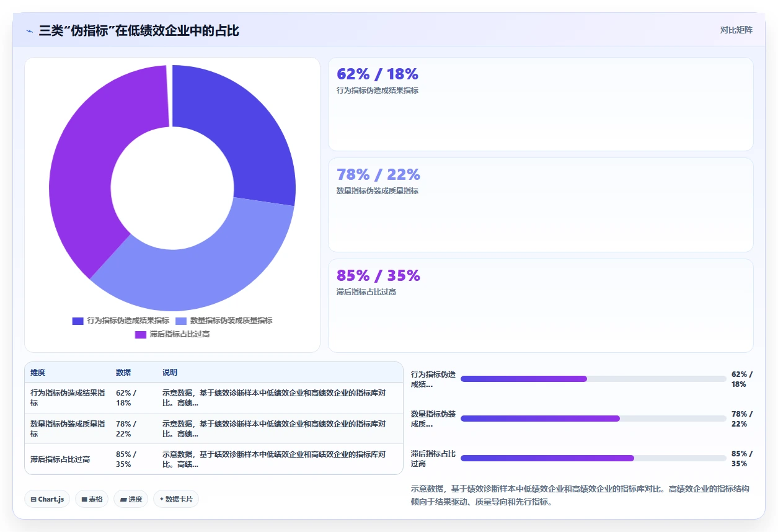Click the card label 滞后指标占比过高
778x532 pixels.
point(366,292)
